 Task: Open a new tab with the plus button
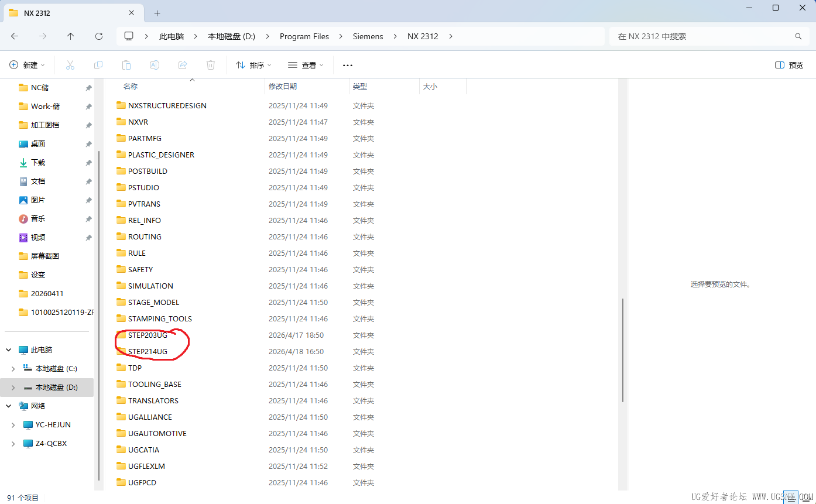tap(157, 13)
